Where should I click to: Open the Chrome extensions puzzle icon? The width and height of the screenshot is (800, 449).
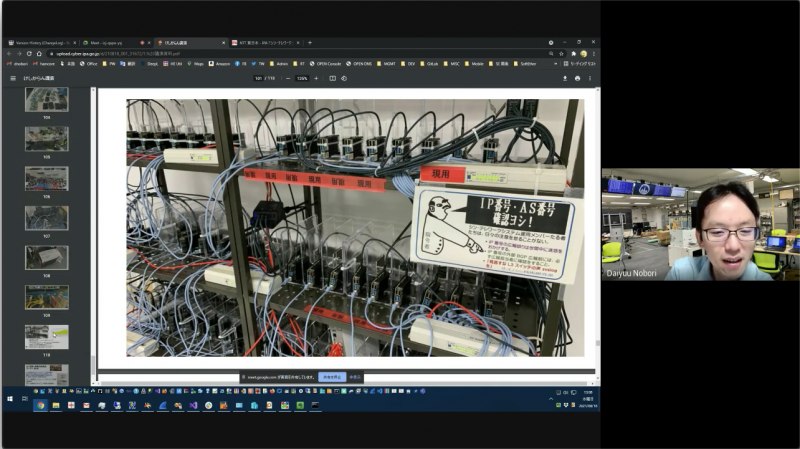pyautogui.click(x=573, y=54)
